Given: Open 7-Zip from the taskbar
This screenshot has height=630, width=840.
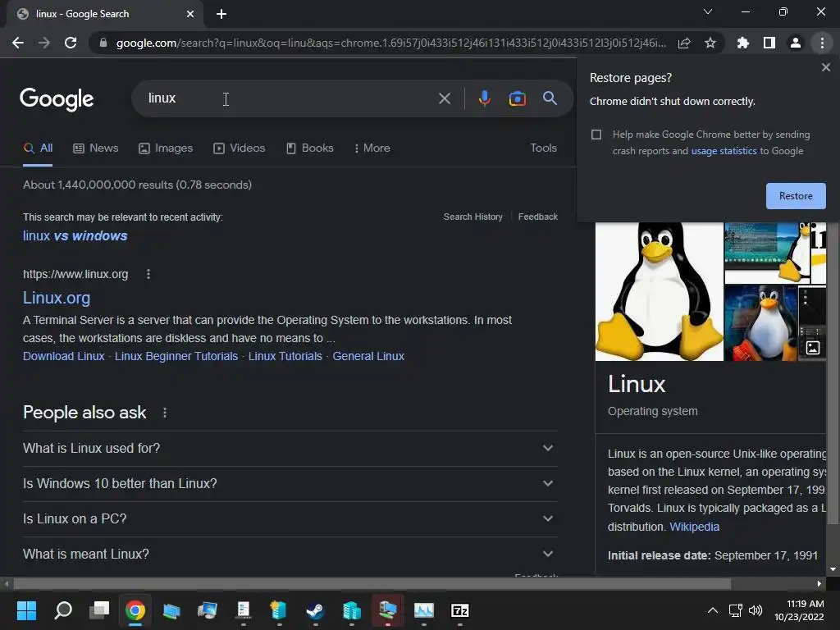Looking at the screenshot, I should (459, 610).
